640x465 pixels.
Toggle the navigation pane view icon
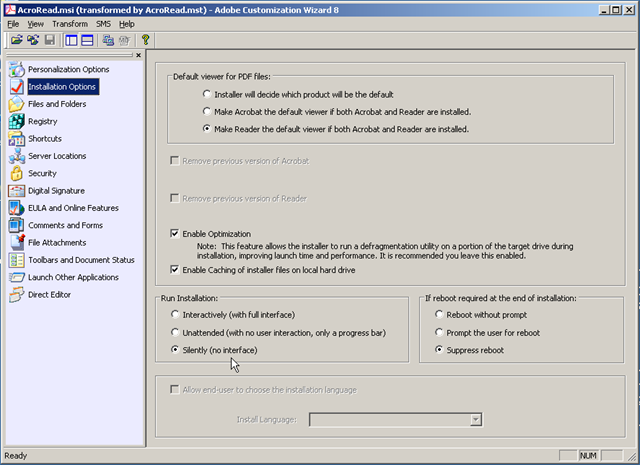[x=71, y=40]
